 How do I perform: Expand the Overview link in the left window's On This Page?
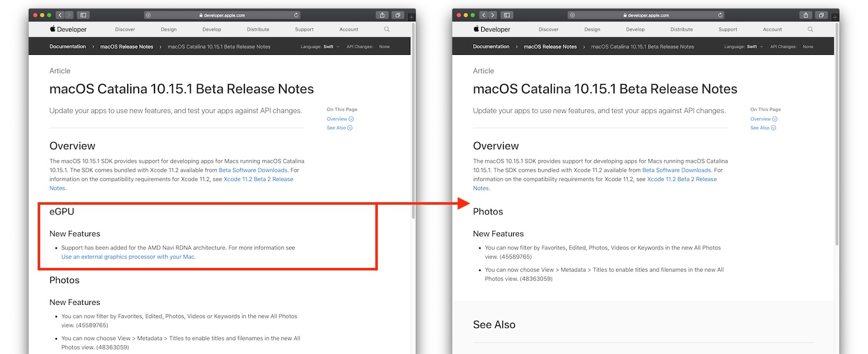tap(340, 119)
